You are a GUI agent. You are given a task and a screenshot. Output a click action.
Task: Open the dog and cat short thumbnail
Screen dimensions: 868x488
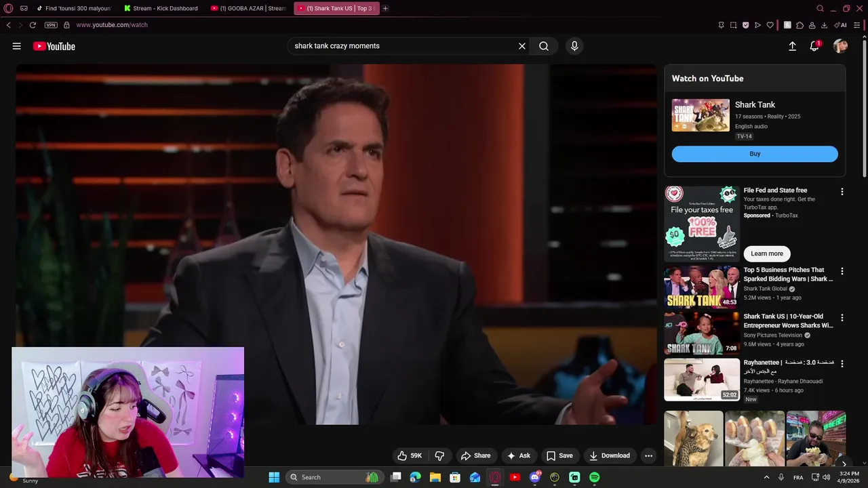tap(694, 439)
